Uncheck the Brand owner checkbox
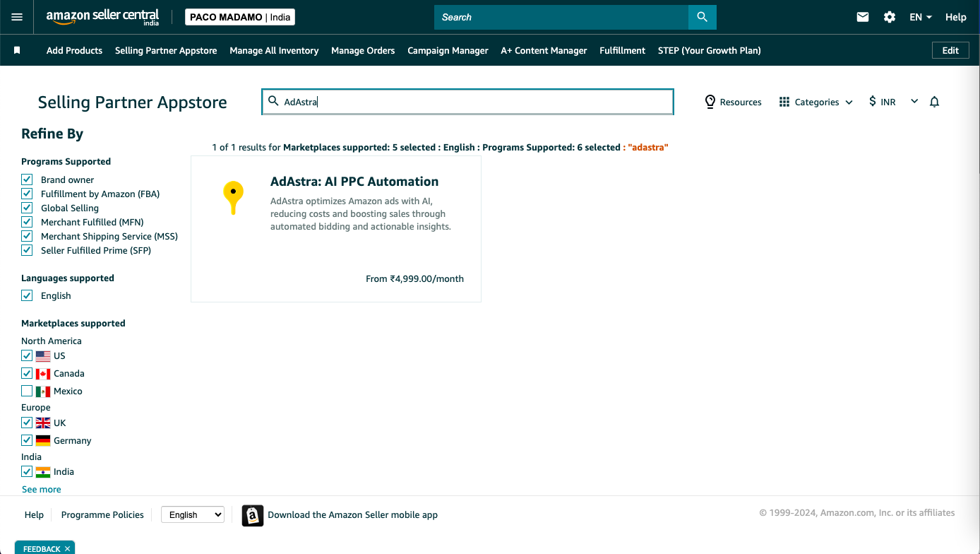This screenshot has width=980, height=554. tap(27, 179)
